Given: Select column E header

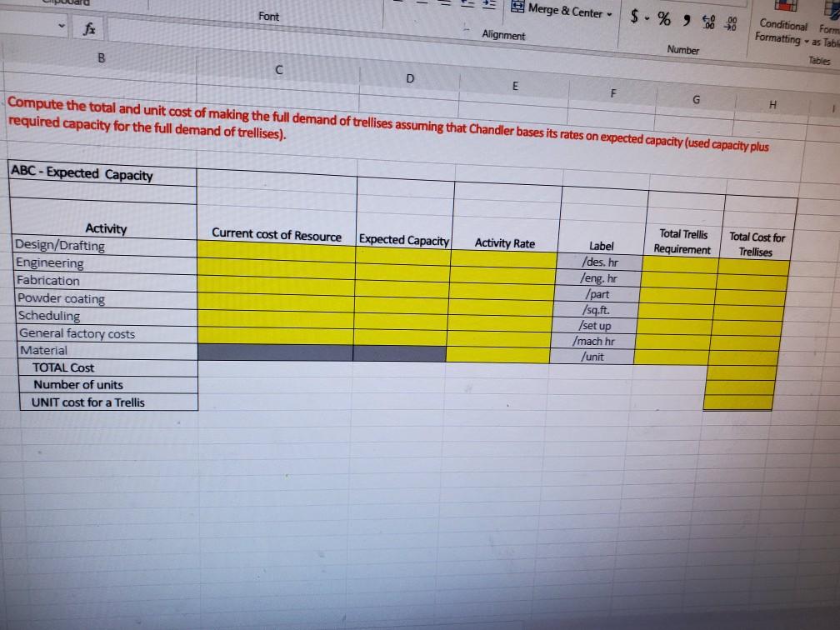Looking at the screenshot, I should pos(515,86).
